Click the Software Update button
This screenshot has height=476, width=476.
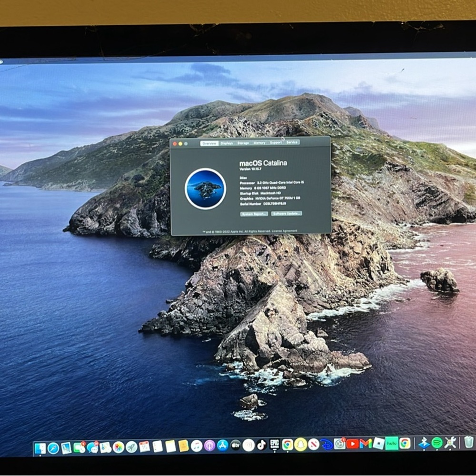(287, 213)
